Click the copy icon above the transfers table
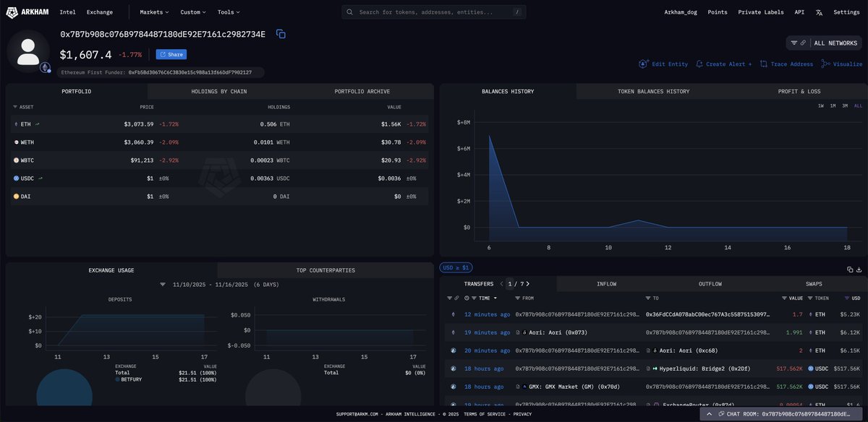This screenshot has height=422, width=868. [x=850, y=270]
